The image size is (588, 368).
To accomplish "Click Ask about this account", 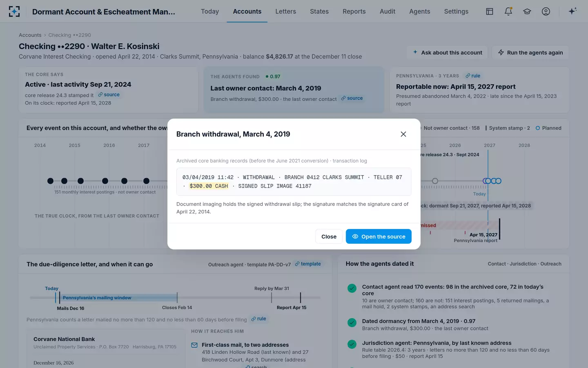I will pyautogui.click(x=448, y=52).
